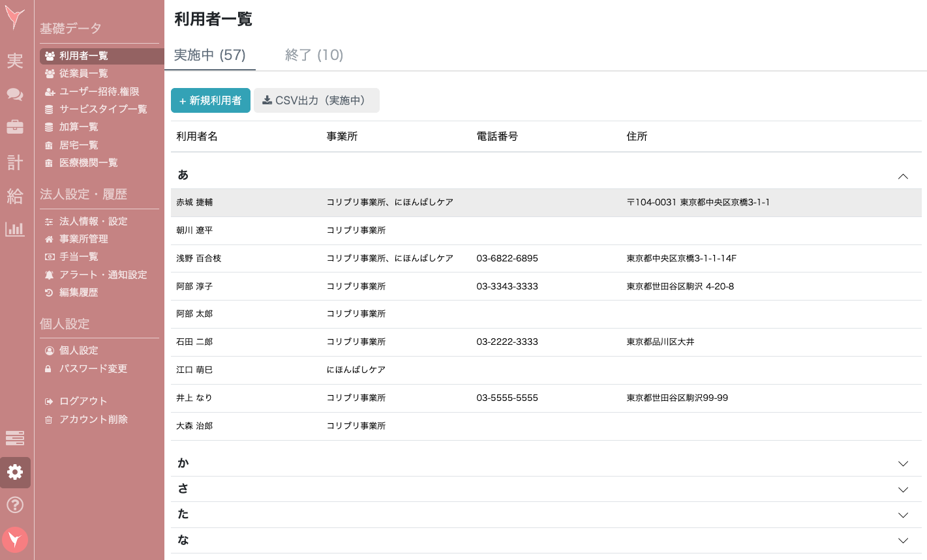Collapse the あ user group section

click(x=903, y=176)
